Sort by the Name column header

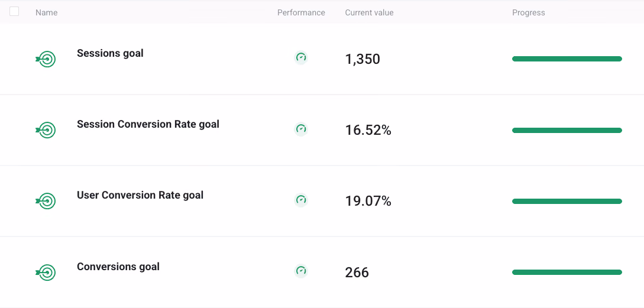coord(46,13)
